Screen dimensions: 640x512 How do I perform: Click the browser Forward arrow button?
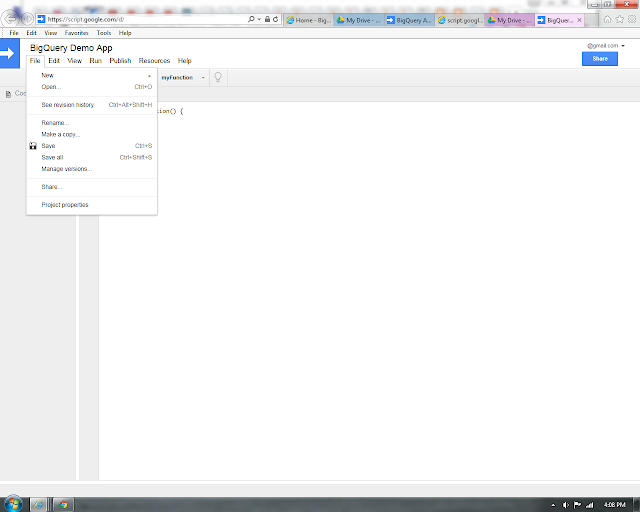(x=27, y=19)
